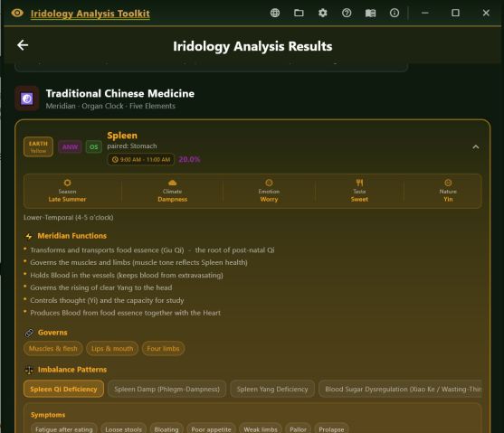
Task: Click the Taste fork and knife icon
Action: coord(360,183)
